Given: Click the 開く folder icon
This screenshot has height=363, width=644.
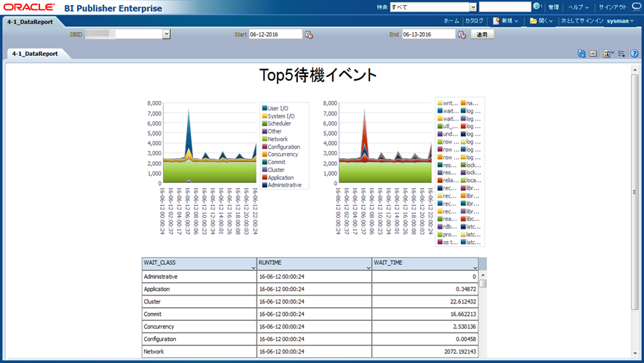Looking at the screenshot, I should click(x=534, y=20).
